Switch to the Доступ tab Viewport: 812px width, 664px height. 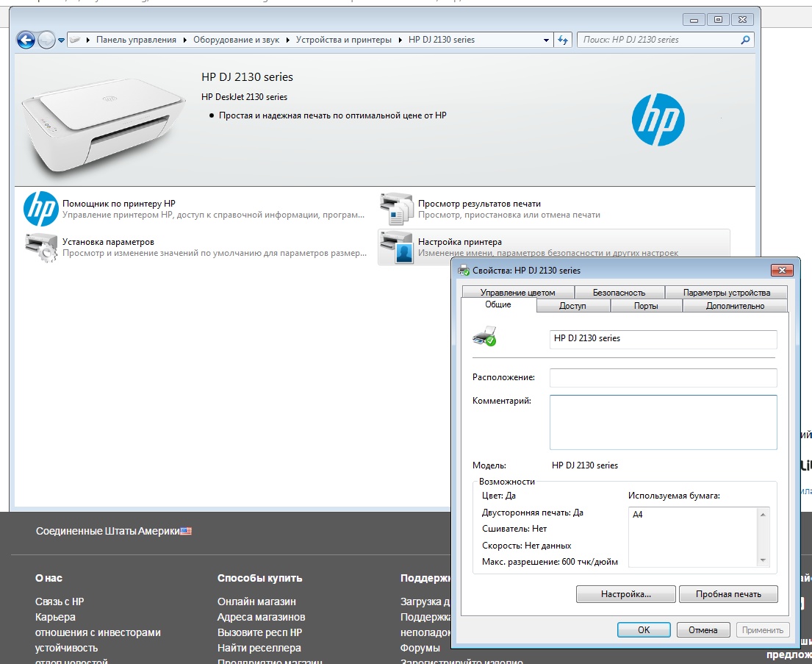pos(572,306)
